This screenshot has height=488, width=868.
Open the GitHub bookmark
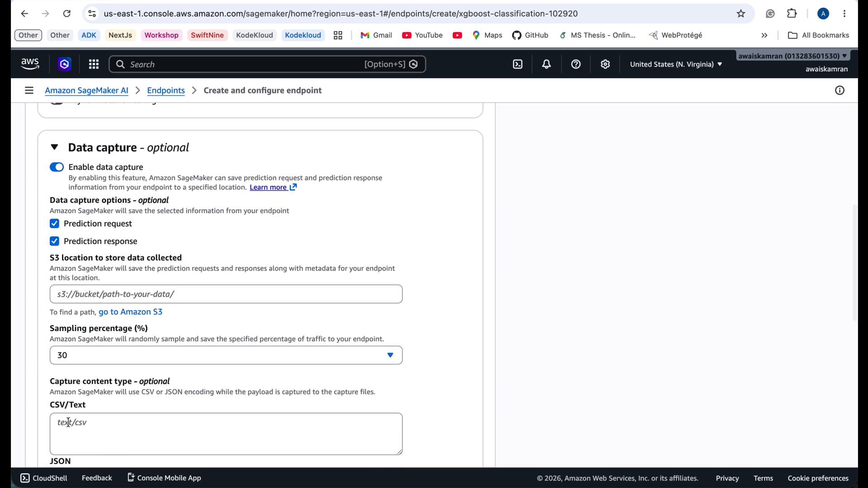[530, 35]
